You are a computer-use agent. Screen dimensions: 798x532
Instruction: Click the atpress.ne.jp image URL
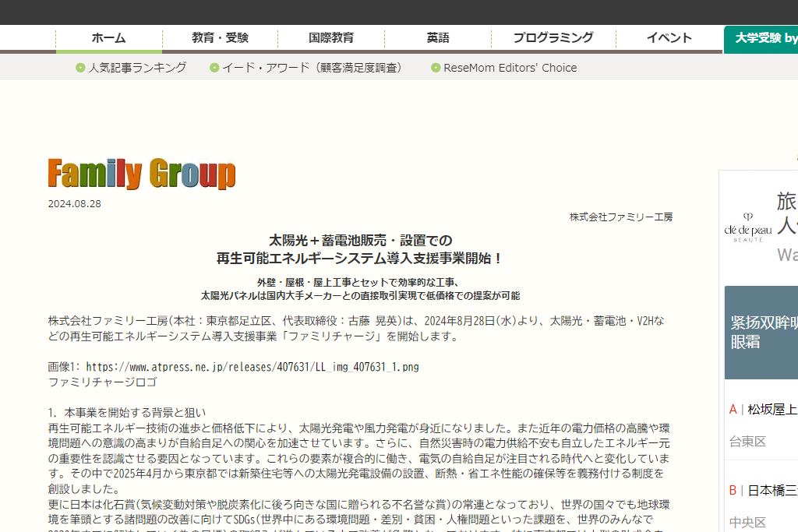[252, 367]
